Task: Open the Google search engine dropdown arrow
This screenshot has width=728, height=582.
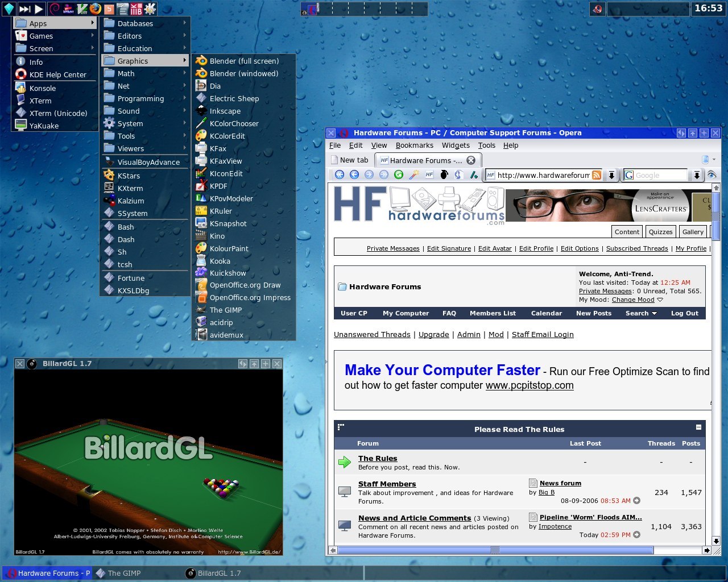Action: [x=697, y=175]
